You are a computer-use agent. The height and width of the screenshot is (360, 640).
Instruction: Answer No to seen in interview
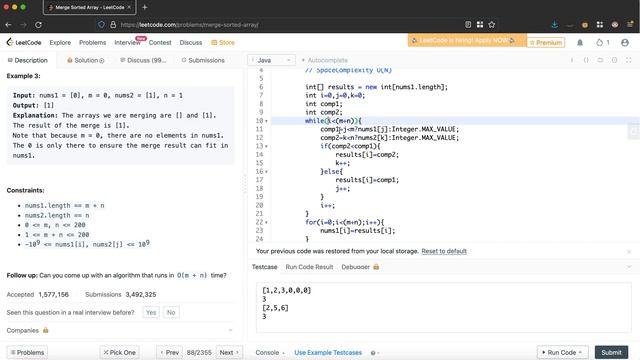pos(171,312)
